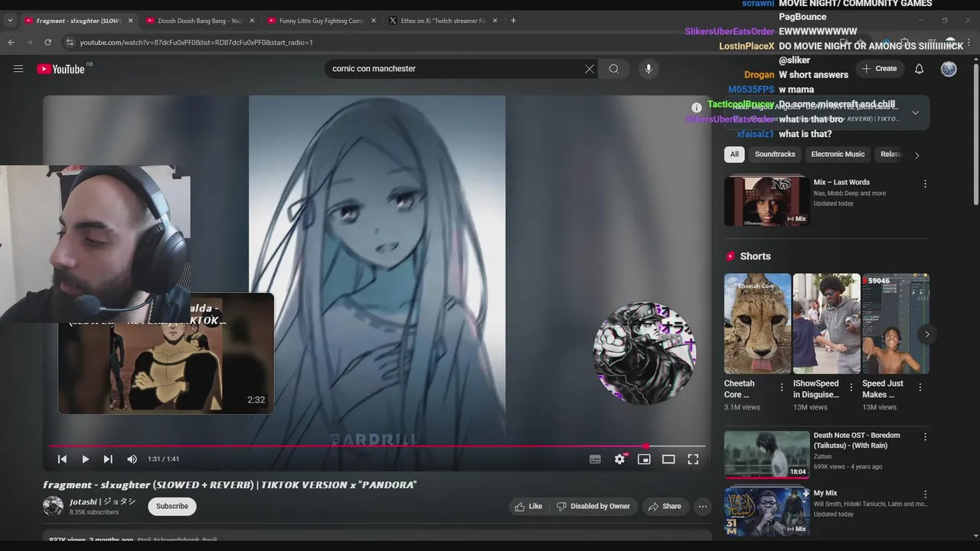Select the Related filter chip
Viewport: 980px width, 551px height.
890,155
